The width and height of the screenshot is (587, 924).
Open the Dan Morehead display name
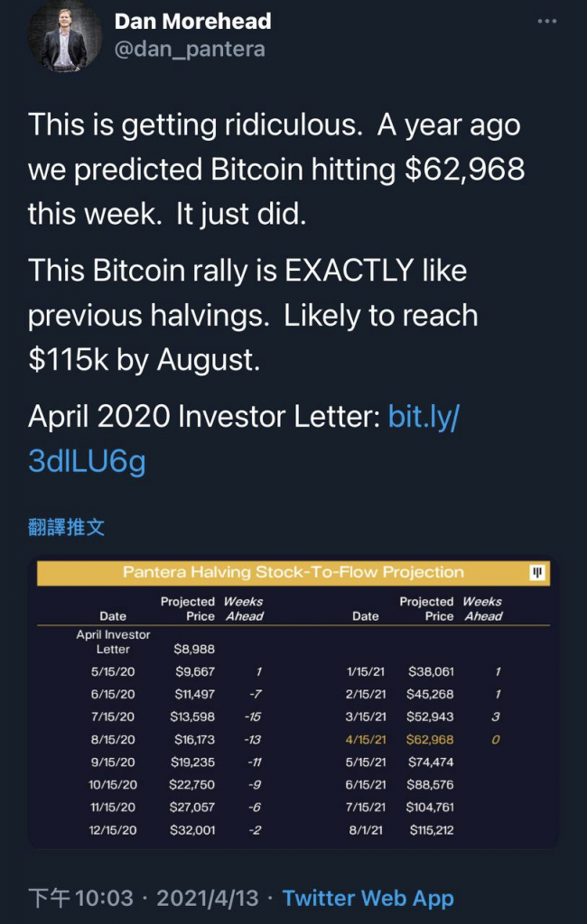tap(193, 22)
